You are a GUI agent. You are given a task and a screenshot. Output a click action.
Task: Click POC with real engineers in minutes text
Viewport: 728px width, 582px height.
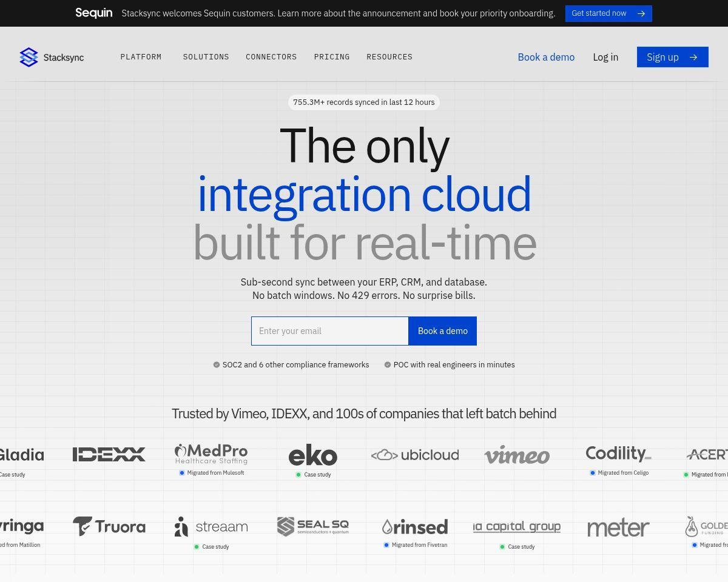pos(454,365)
